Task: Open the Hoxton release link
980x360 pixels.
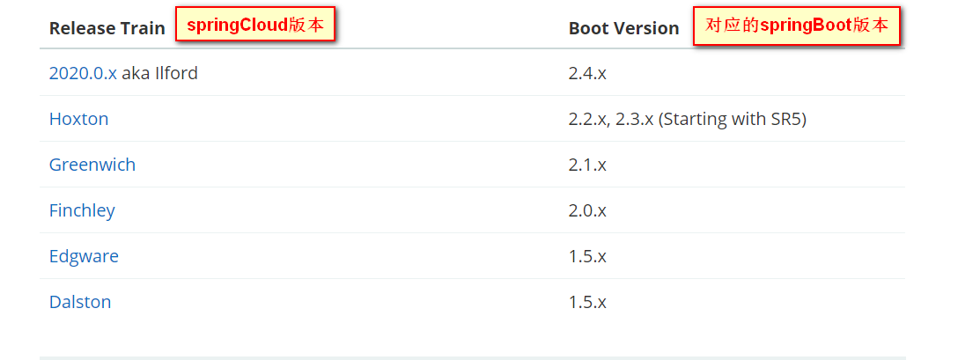Action: coord(79,119)
